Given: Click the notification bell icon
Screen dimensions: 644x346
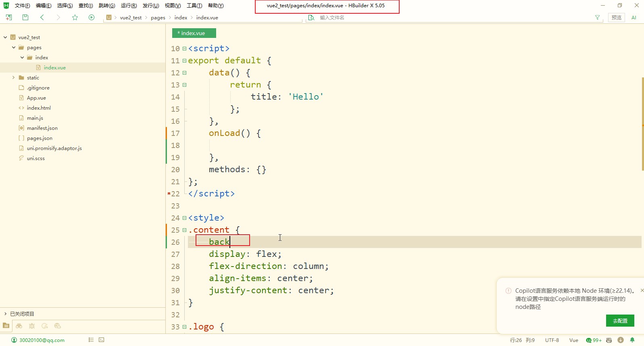Looking at the screenshot, I should point(632,340).
